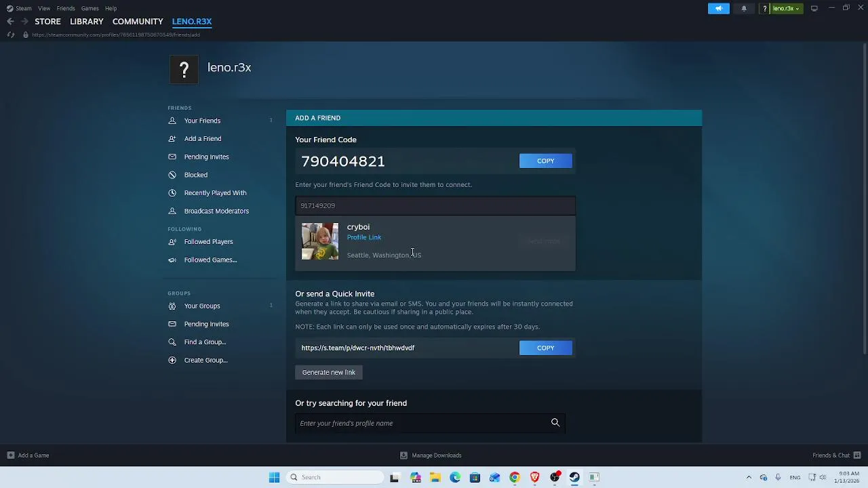Click the magnifier search icon
The width and height of the screenshot is (868, 488).
(x=555, y=423)
